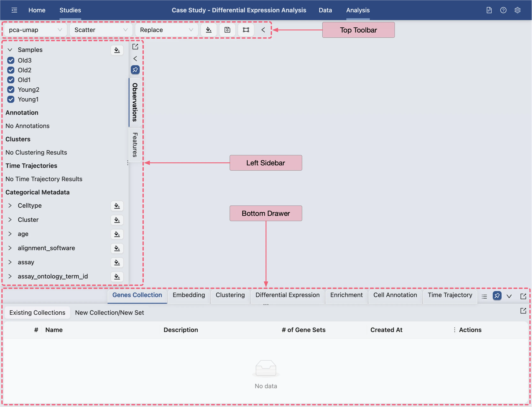The width and height of the screenshot is (532, 407).
Task: Click the bottom drawer list icon
Action: 484,296
